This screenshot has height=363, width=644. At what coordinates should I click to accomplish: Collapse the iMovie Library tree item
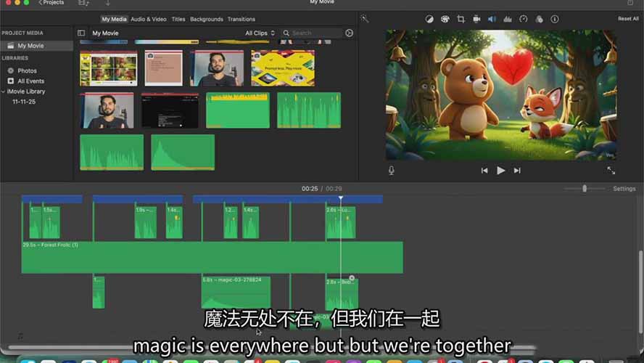pos(4,91)
